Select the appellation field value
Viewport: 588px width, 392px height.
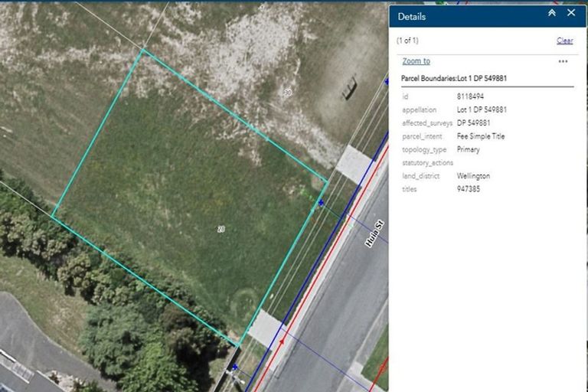click(482, 109)
